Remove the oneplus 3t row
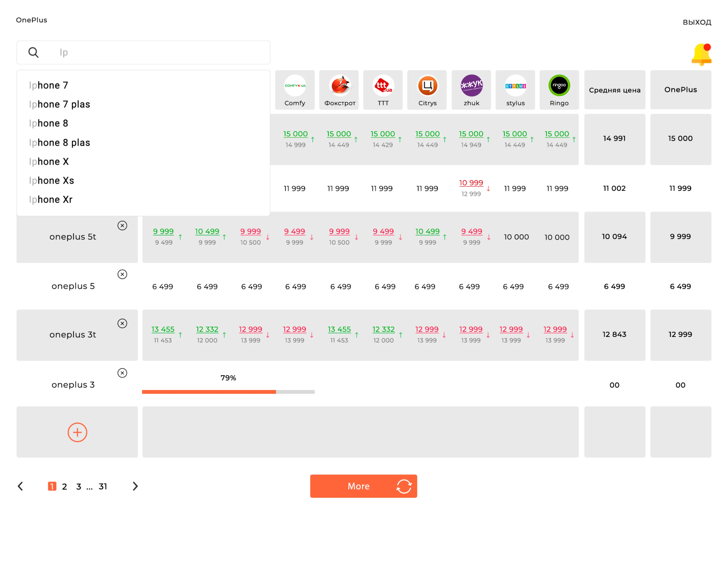Viewport: 728px width, 571px height. coord(122,323)
